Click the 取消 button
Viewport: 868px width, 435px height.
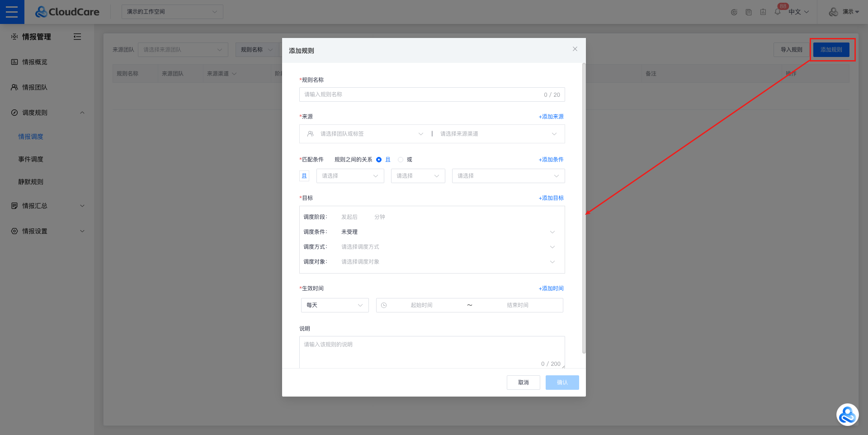(523, 383)
